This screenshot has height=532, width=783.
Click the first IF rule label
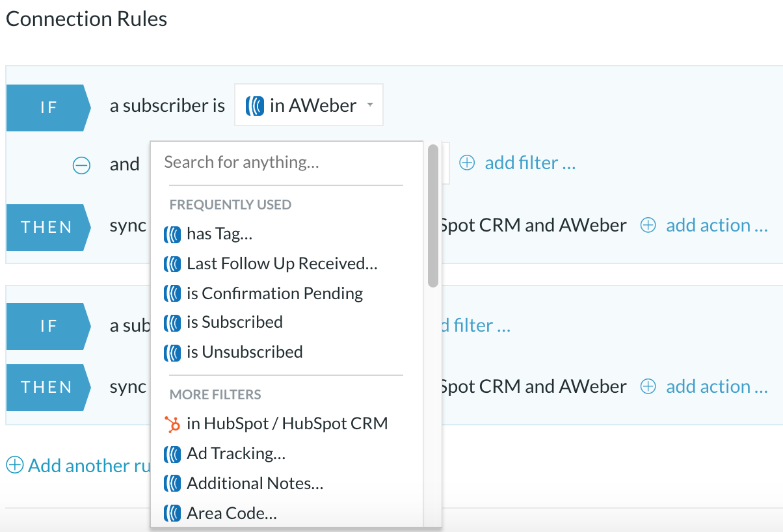pos(48,107)
